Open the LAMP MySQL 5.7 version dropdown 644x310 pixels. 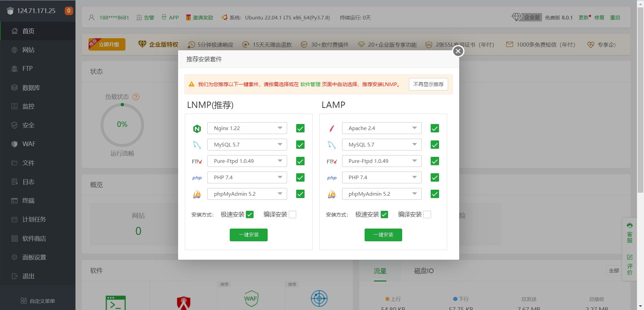[x=382, y=145]
